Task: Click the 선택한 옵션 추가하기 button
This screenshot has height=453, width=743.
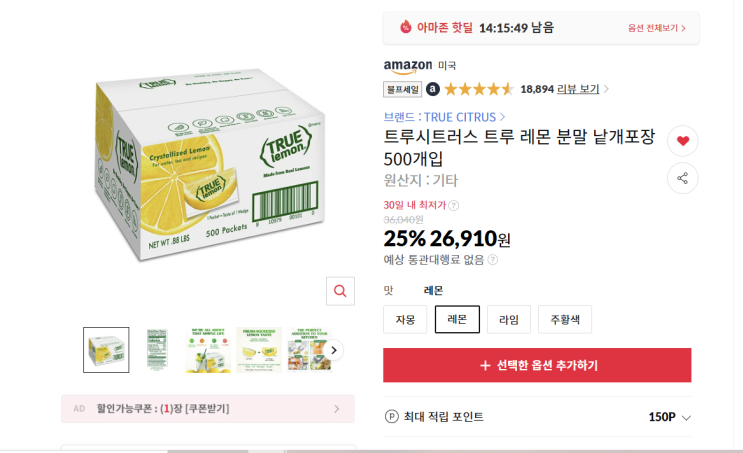Action: click(x=537, y=365)
